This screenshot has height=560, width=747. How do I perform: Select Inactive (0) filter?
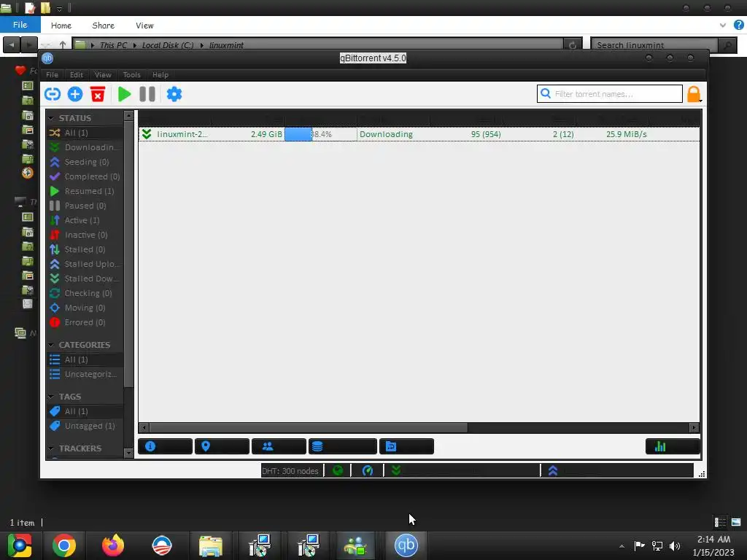(x=85, y=235)
